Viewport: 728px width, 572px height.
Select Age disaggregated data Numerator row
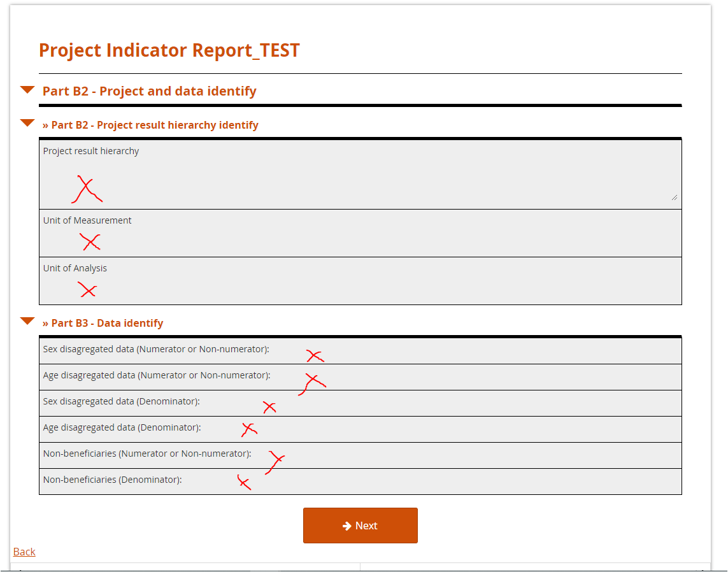(360, 377)
